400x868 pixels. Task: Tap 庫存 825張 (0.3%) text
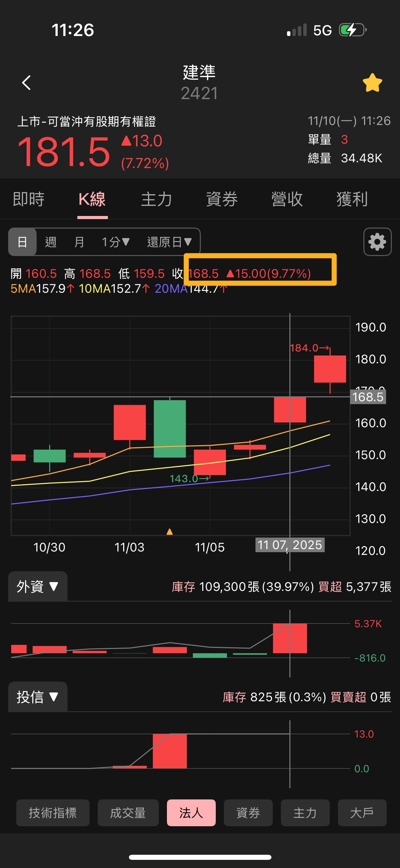[x=274, y=697]
